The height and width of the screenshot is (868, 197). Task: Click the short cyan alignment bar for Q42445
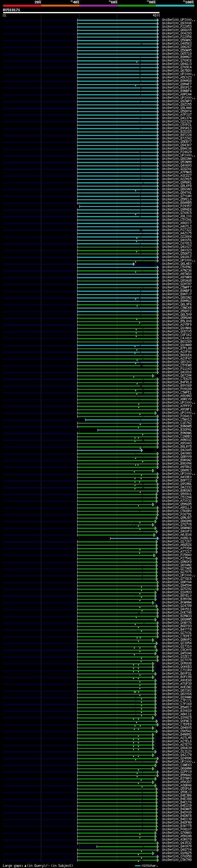110,450
